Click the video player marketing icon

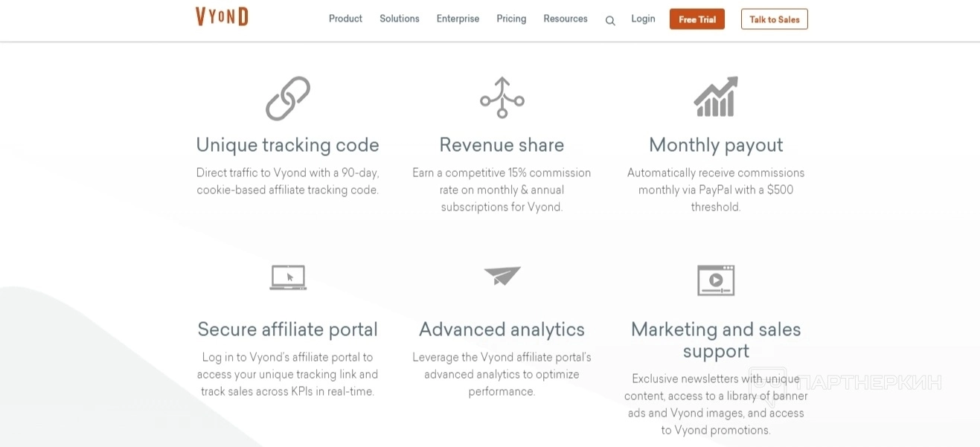click(x=715, y=280)
